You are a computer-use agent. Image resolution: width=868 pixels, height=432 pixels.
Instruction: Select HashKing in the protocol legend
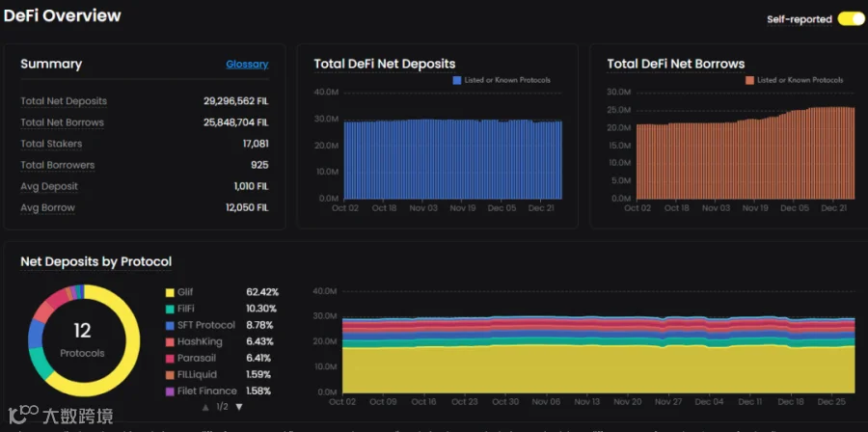click(200, 341)
